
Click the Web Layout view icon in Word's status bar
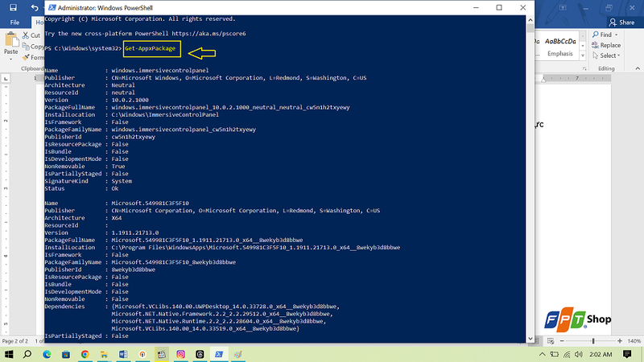pyautogui.click(x=551, y=341)
